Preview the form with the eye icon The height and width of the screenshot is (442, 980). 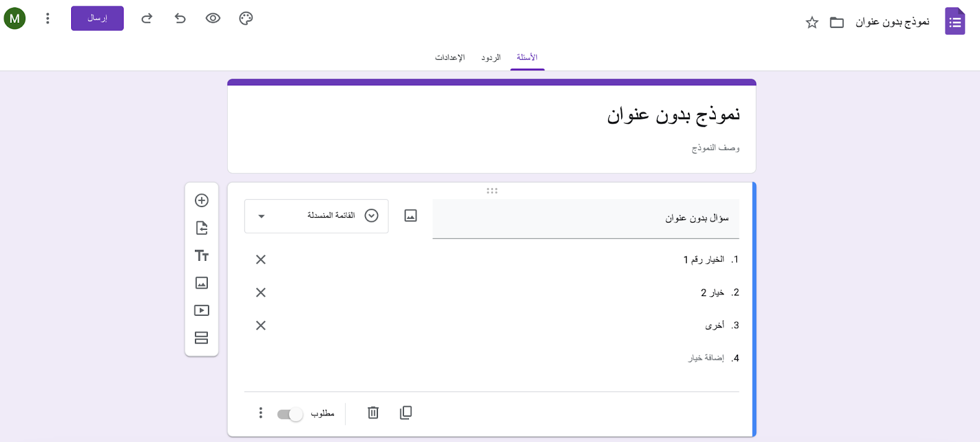[x=213, y=19]
